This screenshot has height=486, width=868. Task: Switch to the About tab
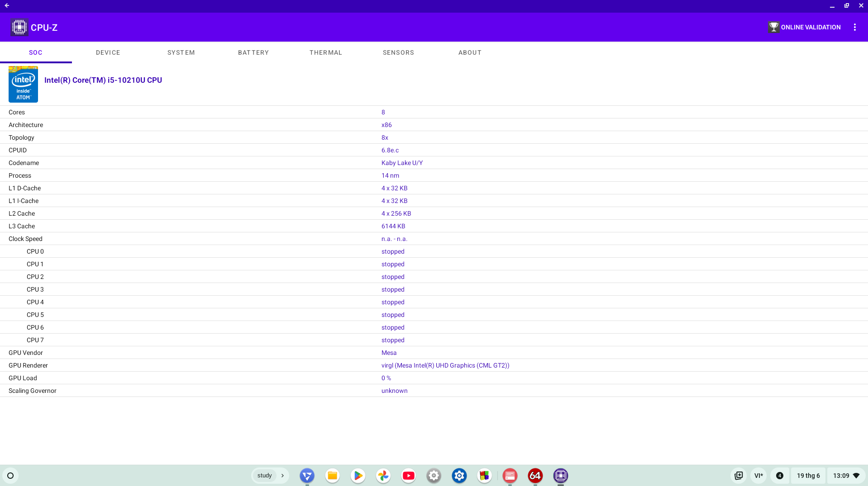pos(470,52)
